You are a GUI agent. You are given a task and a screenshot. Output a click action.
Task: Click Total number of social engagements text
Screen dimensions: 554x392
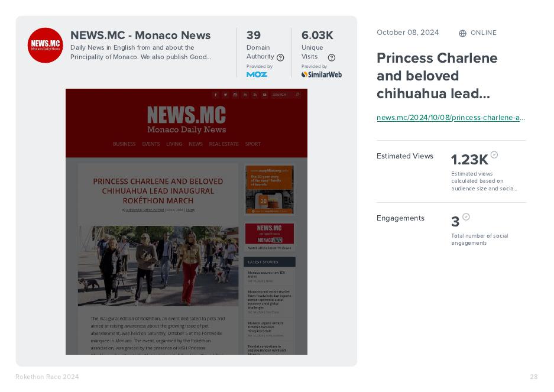tap(480, 239)
